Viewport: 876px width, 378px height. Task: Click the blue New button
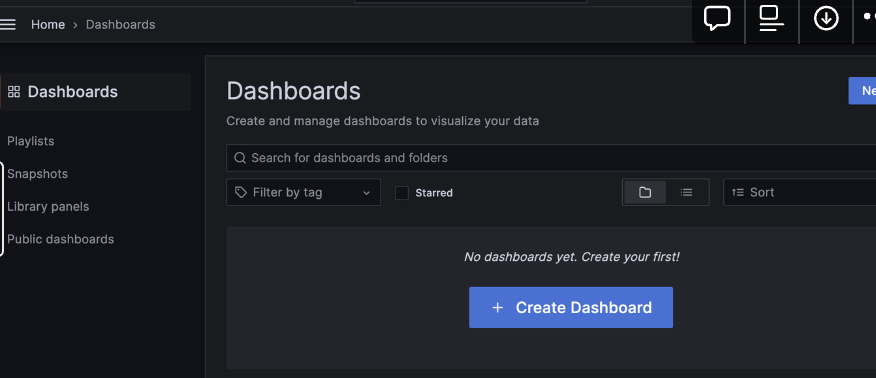pos(862,91)
